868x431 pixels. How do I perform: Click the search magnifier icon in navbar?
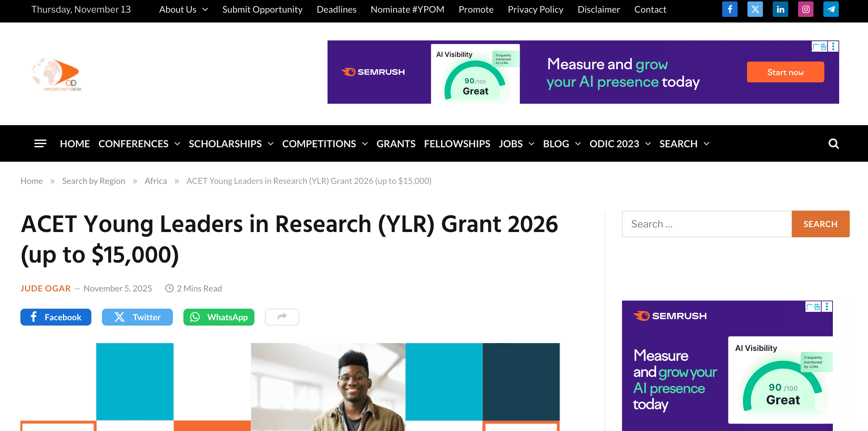pyautogui.click(x=834, y=143)
